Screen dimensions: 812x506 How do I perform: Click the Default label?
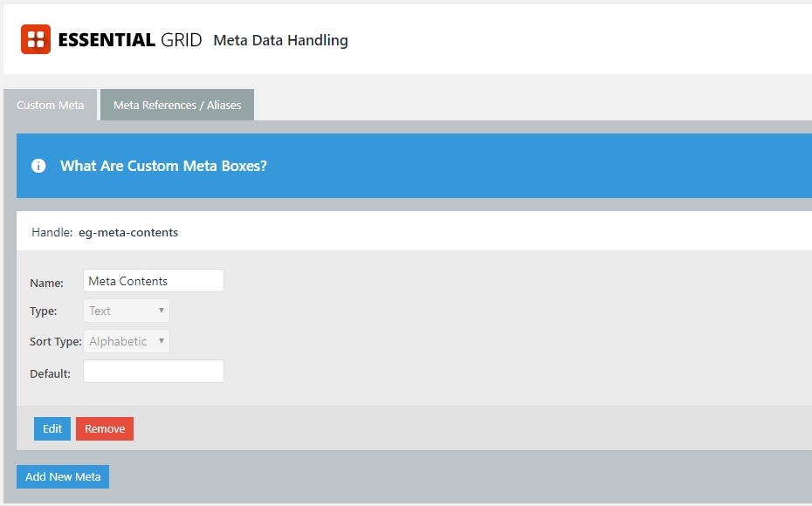click(x=51, y=373)
